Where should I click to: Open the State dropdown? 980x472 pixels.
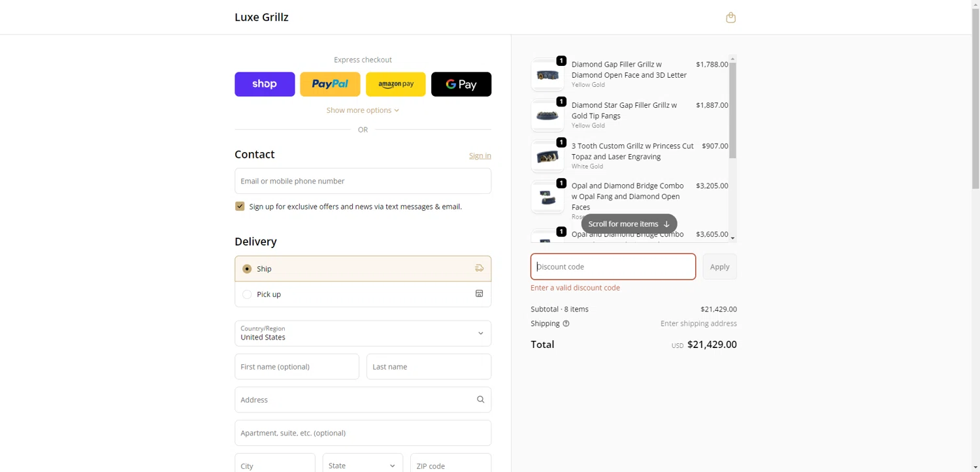coord(363,463)
